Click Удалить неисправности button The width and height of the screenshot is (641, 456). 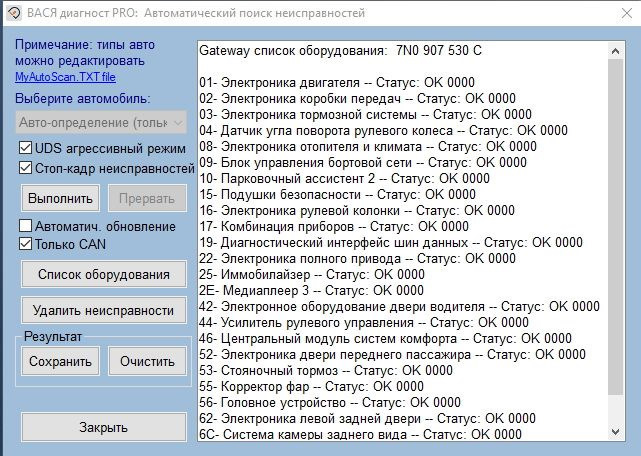pyautogui.click(x=104, y=310)
